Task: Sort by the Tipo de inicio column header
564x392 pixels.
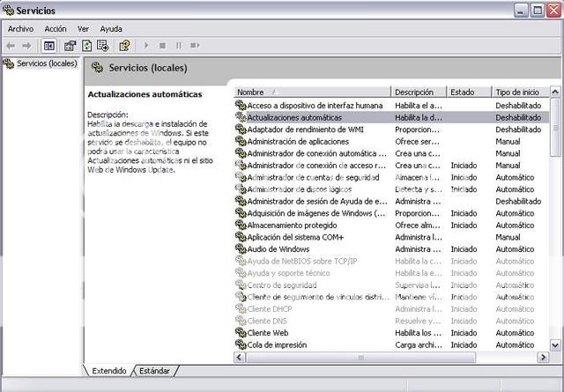Action: pyautogui.click(x=521, y=92)
